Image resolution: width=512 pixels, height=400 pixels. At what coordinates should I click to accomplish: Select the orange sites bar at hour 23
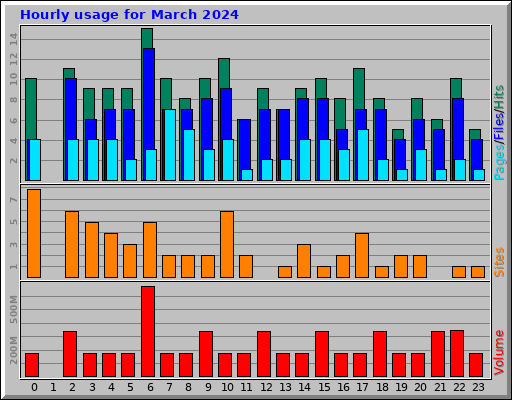pyautogui.click(x=478, y=272)
